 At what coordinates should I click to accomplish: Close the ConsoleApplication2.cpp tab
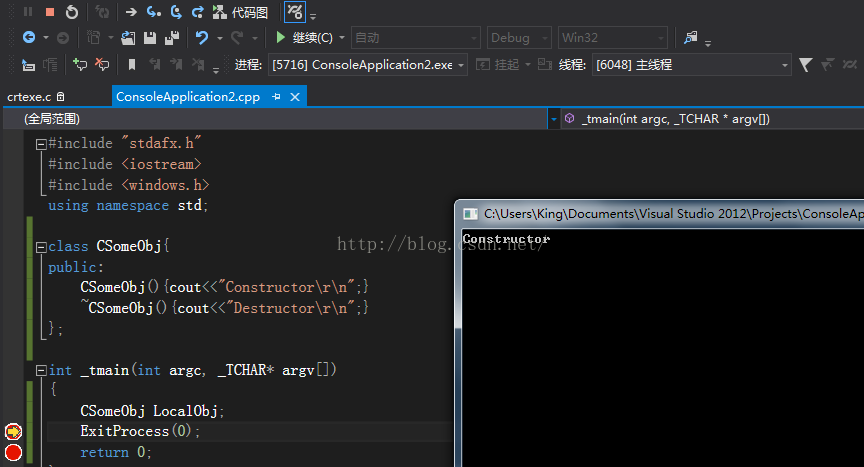pyautogui.click(x=295, y=97)
